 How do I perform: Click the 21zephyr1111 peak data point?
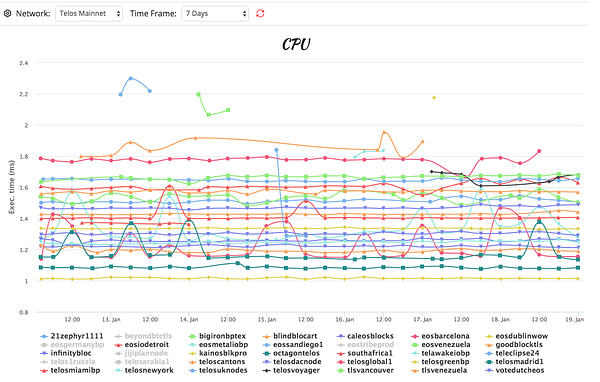133,79
